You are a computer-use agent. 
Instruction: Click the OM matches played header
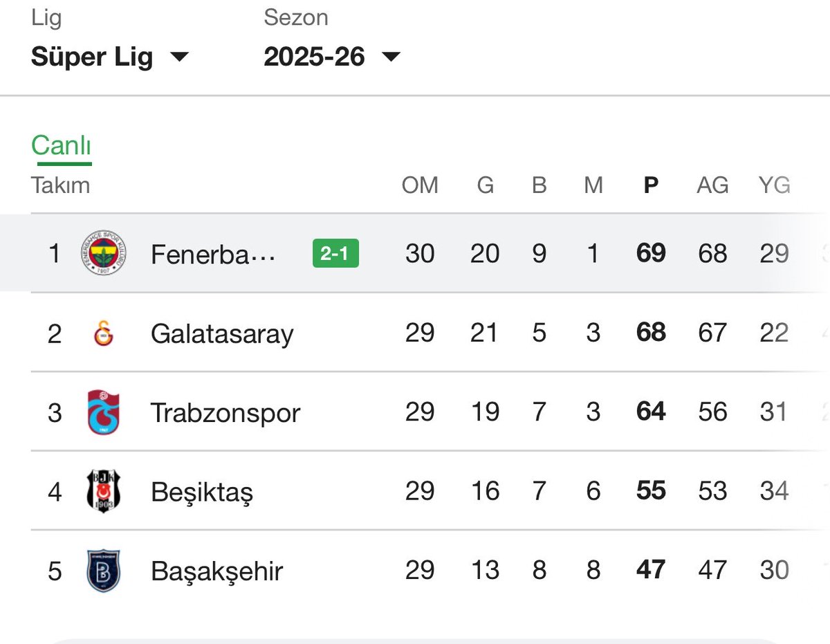[420, 185]
